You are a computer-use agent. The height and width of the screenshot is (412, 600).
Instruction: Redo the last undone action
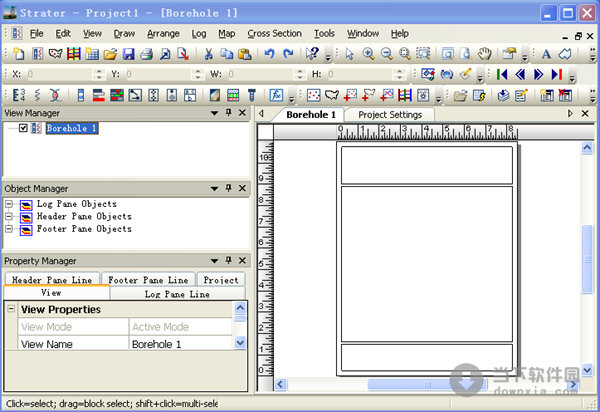(288, 54)
